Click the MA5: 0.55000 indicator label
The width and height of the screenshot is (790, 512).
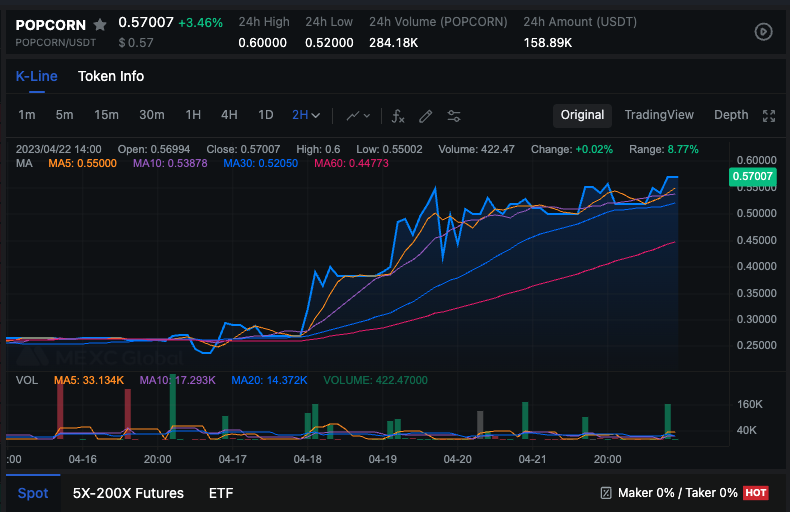(83, 163)
